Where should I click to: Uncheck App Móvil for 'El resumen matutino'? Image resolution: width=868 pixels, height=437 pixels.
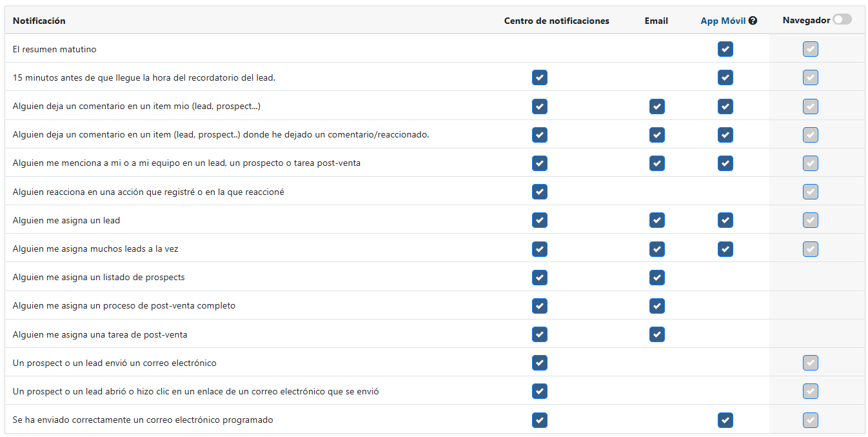(x=725, y=49)
